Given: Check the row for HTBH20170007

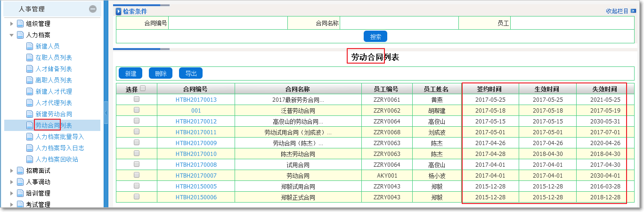Looking at the screenshot, I should click(137, 175).
